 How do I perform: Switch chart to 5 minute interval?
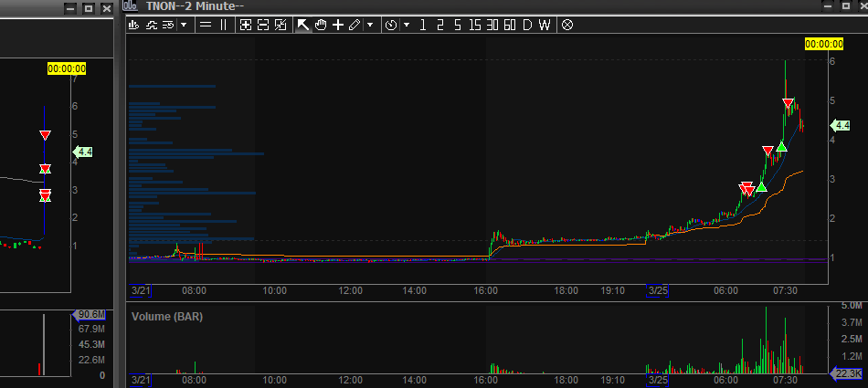point(457,25)
